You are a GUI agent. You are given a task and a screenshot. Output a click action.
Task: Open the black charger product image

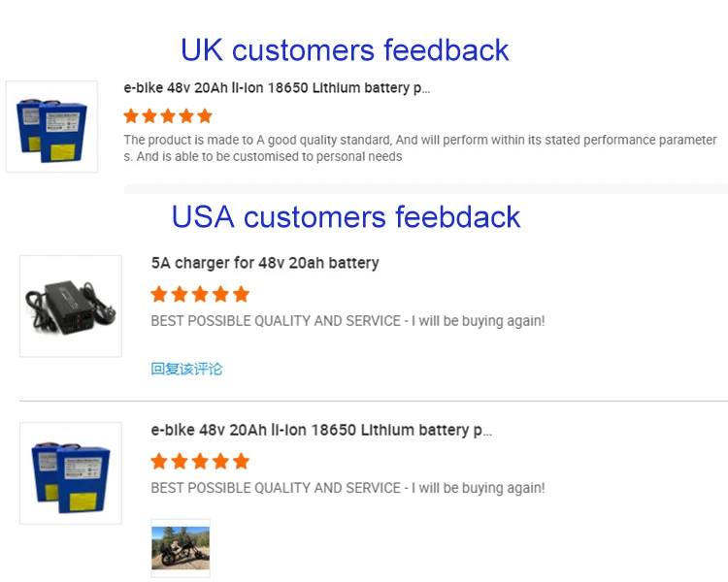tap(71, 306)
